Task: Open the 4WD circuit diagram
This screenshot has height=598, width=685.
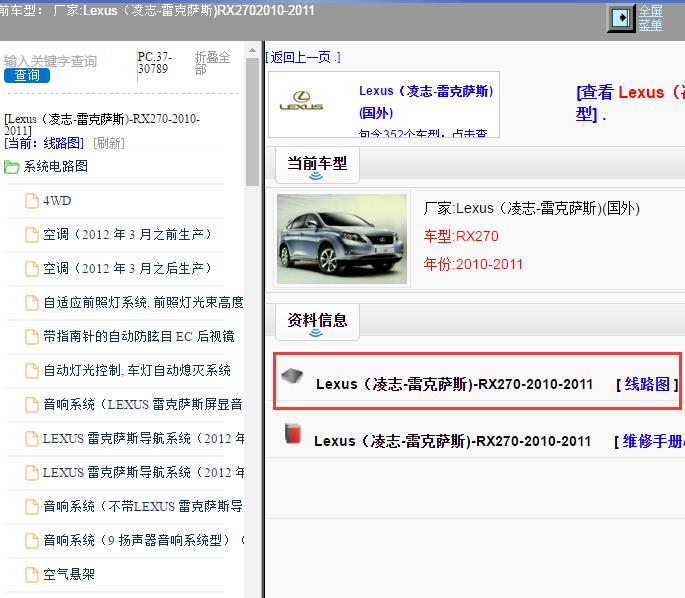Action: point(57,200)
